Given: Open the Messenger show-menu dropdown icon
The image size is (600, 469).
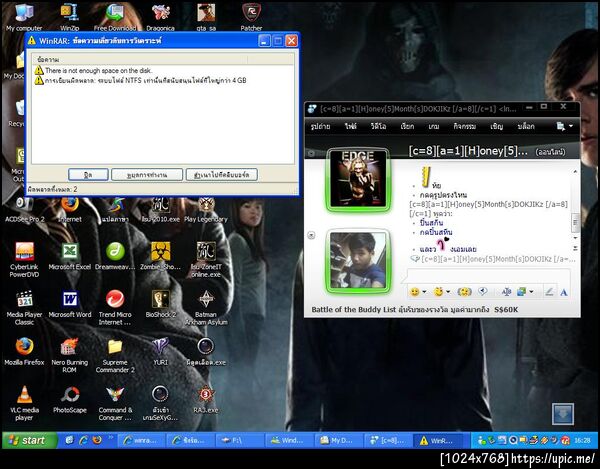Looking at the screenshot, I should [564, 126].
